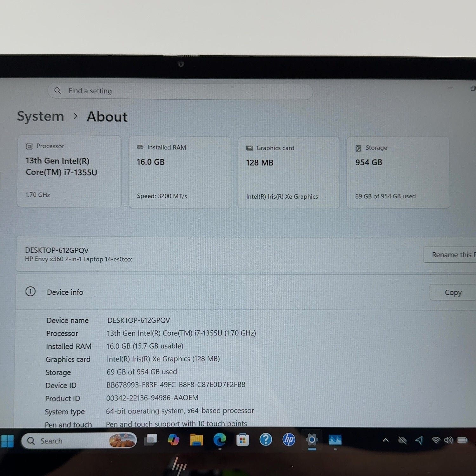Viewport: 476px width, 476px height.
Task: Click the Storage card disk icon
Action: [x=358, y=148]
